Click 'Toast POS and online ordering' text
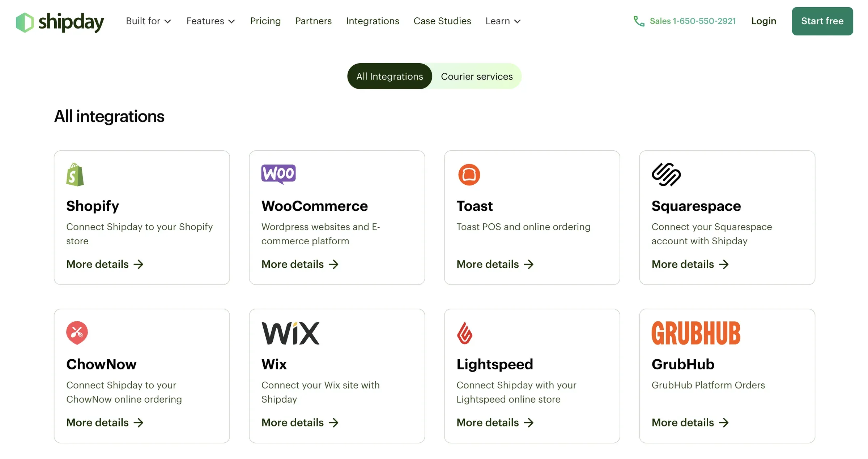This screenshot has height=459, width=868. pyautogui.click(x=523, y=227)
